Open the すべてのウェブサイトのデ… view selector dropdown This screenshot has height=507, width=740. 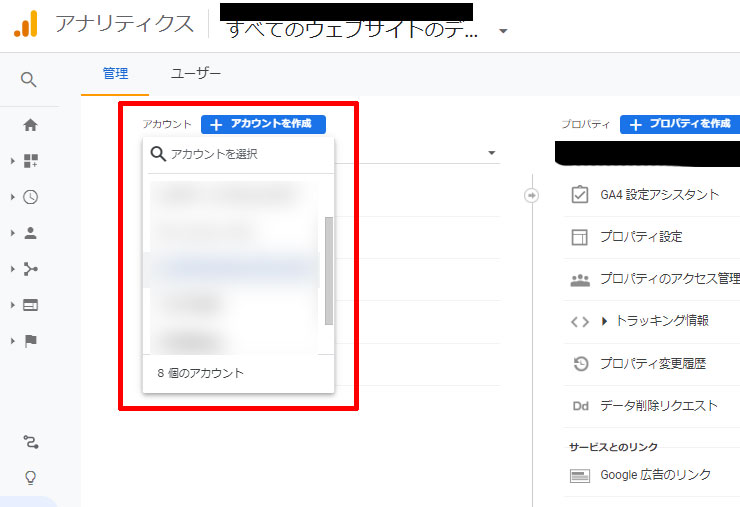(x=503, y=31)
